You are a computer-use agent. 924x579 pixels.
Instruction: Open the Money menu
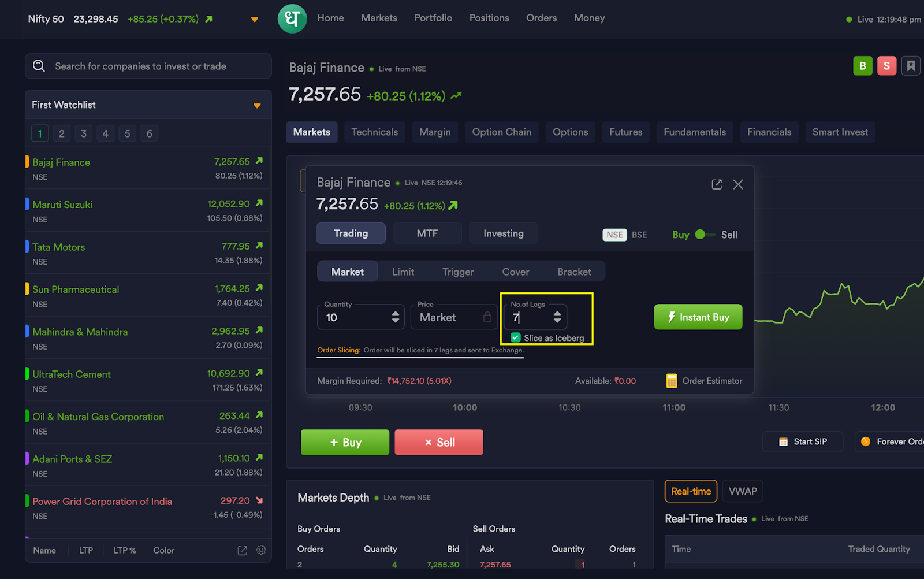click(x=589, y=18)
